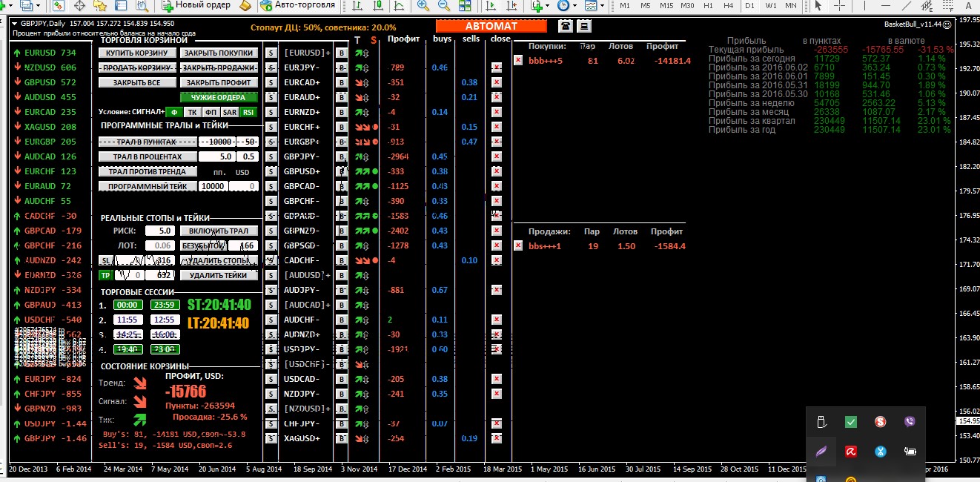This screenshot has height=482, width=980.
Task: Click the РИСК value field showing 5.0
Action: coord(165,231)
